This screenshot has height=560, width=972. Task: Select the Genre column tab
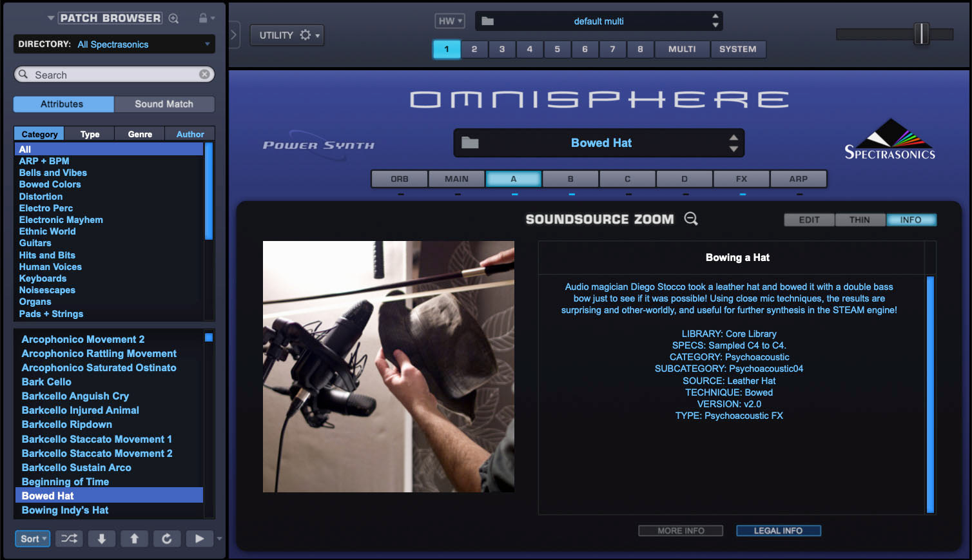[x=140, y=134]
